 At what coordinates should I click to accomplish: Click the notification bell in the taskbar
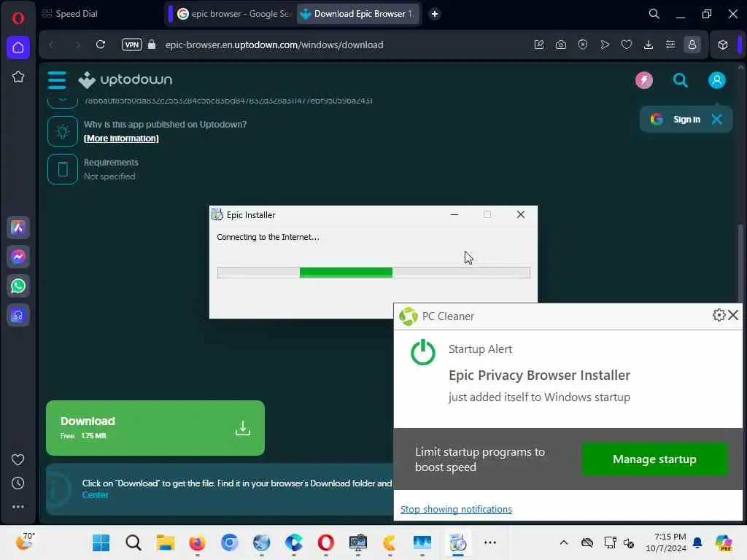(x=697, y=542)
